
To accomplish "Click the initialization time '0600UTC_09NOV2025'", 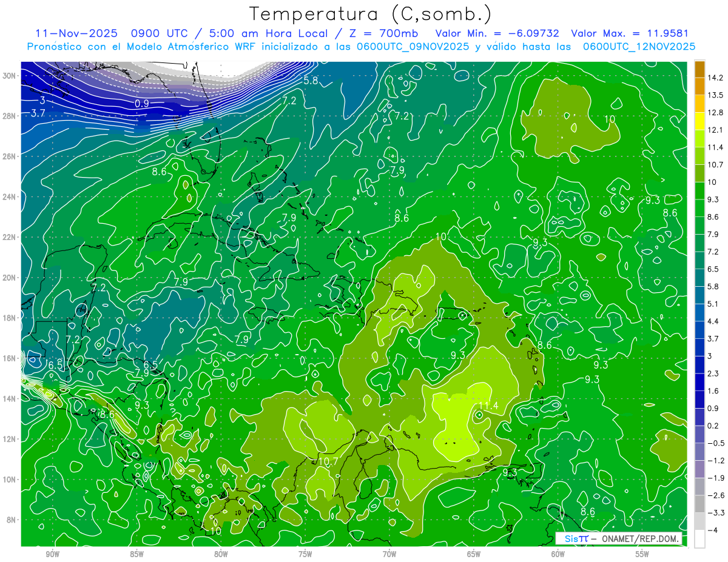I will [x=413, y=47].
